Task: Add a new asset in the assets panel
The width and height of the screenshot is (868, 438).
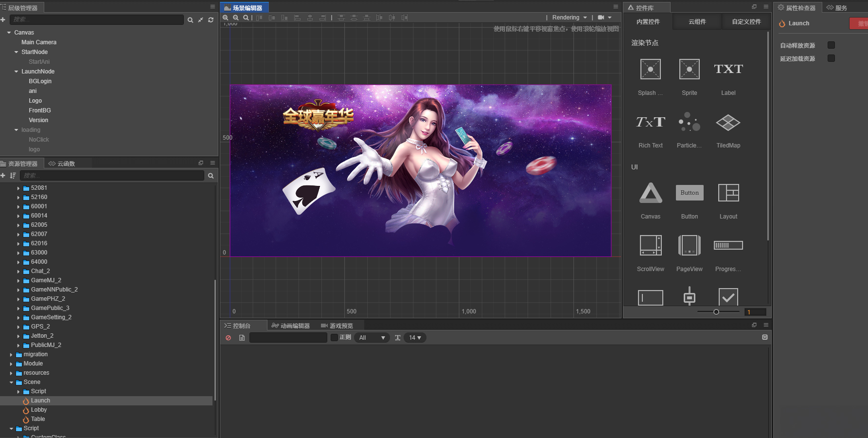Action: (x=3, y=175)
